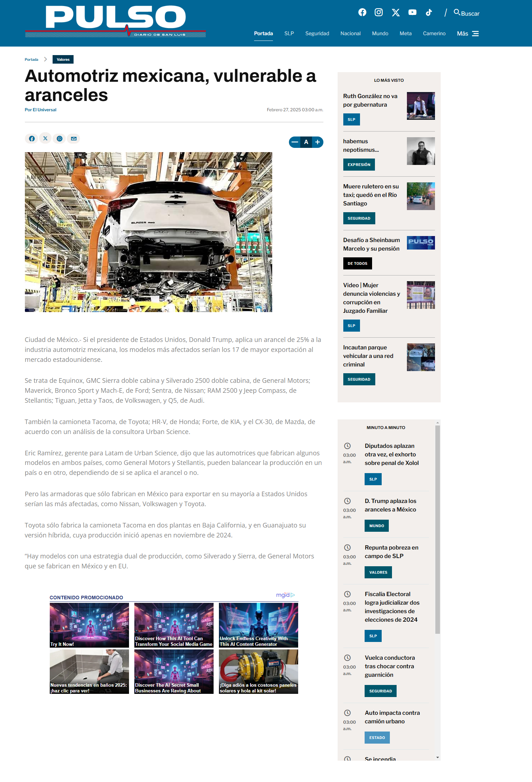
Task: Open 'Unlock Endless Creativity' promoted ad
Action: pyautogui.click(x=258, y=625)
